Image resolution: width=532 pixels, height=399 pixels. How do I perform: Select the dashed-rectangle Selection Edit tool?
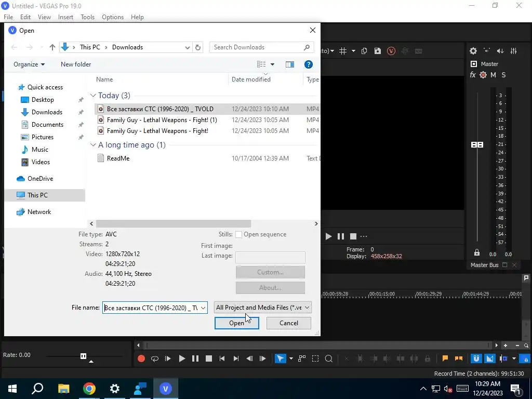315,358
